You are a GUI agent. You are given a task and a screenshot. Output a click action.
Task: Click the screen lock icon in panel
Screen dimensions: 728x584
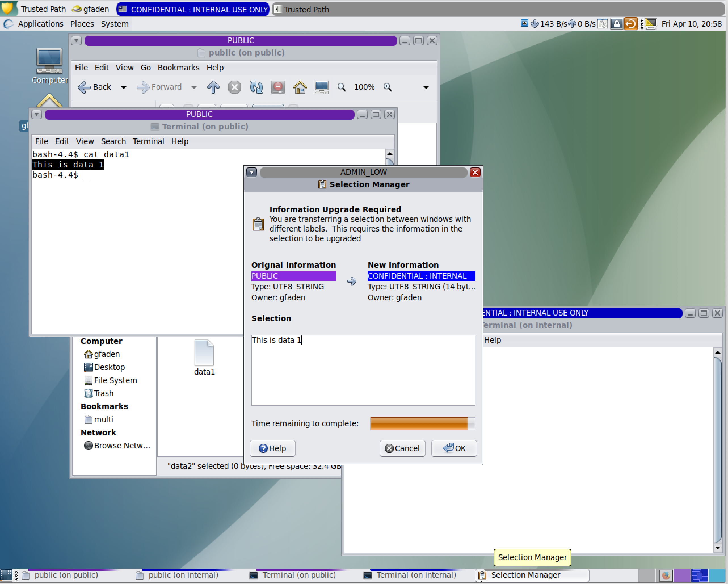point(616,24)
